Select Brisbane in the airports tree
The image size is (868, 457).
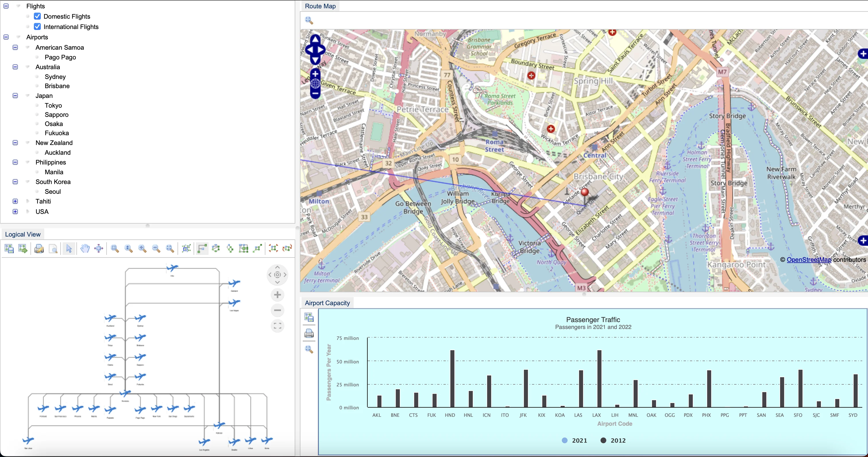[57, 86]
